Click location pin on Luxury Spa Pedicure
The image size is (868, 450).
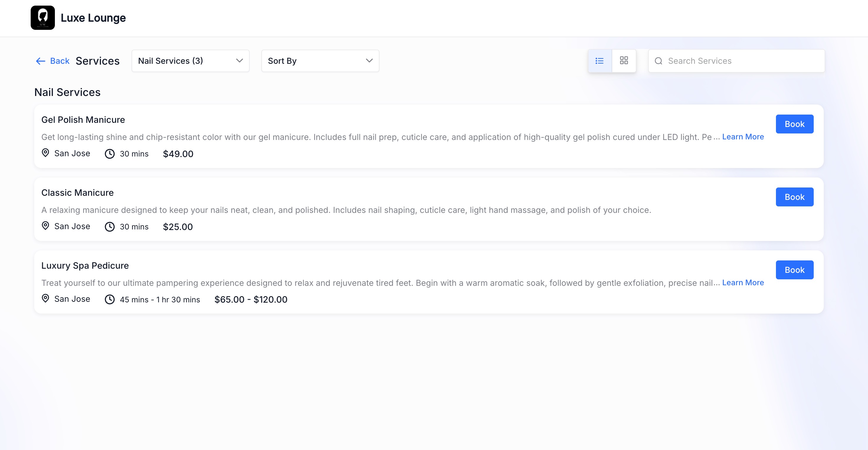(45, 299)
